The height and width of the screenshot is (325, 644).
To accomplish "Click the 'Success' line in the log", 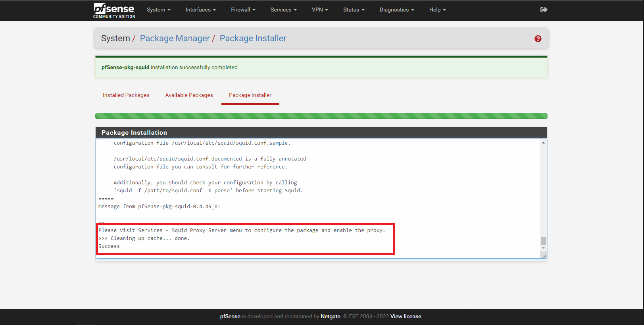I will click(109, 246).
